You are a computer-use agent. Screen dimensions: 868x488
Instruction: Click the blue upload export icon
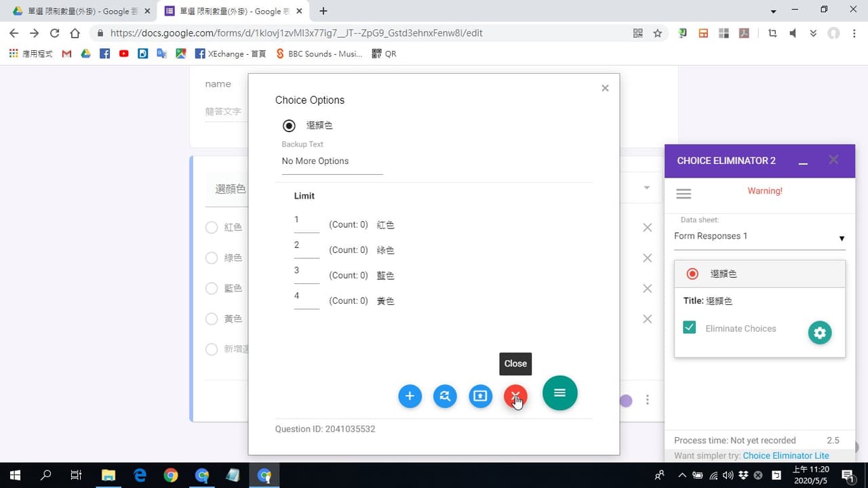(x=480, y=396)
